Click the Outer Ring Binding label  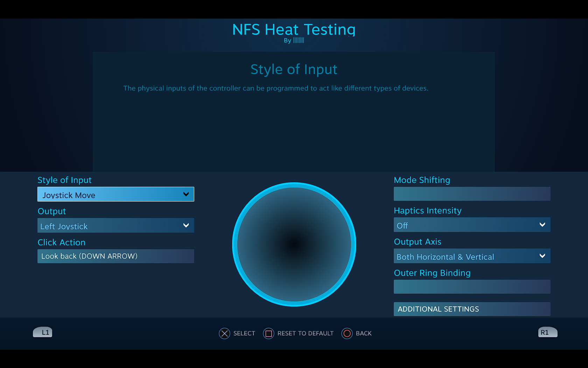tap(432, 273)
